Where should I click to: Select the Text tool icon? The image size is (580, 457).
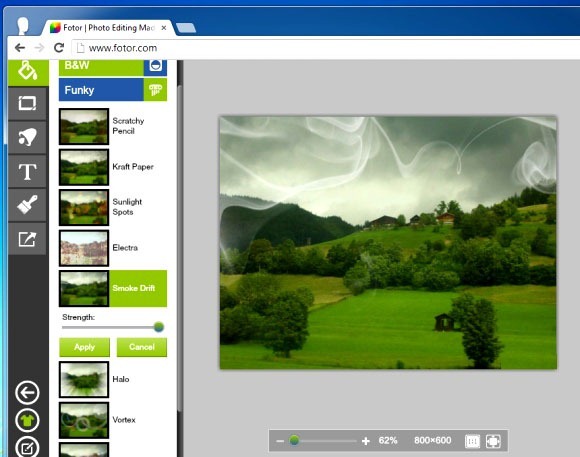pyautogui.click(x=27, y=171)
